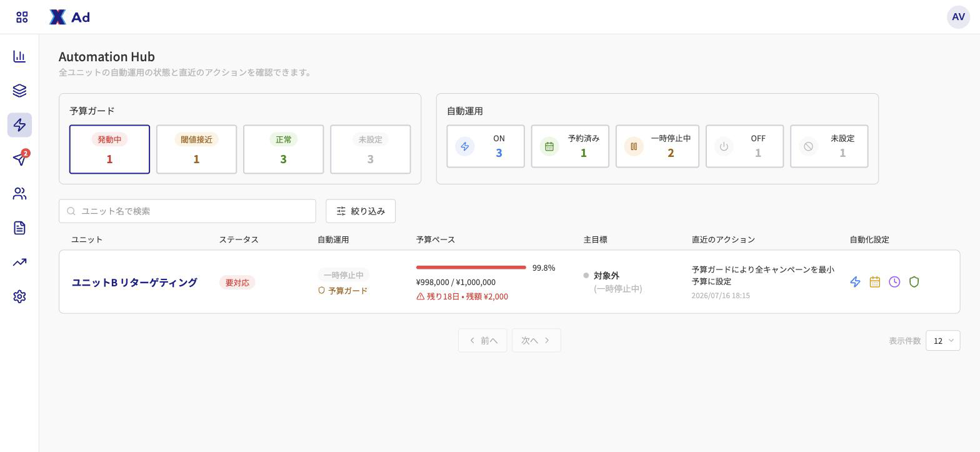Open the AV user avatar menu
This screenshot has width=980, height=452.
(x=958, y=17)
